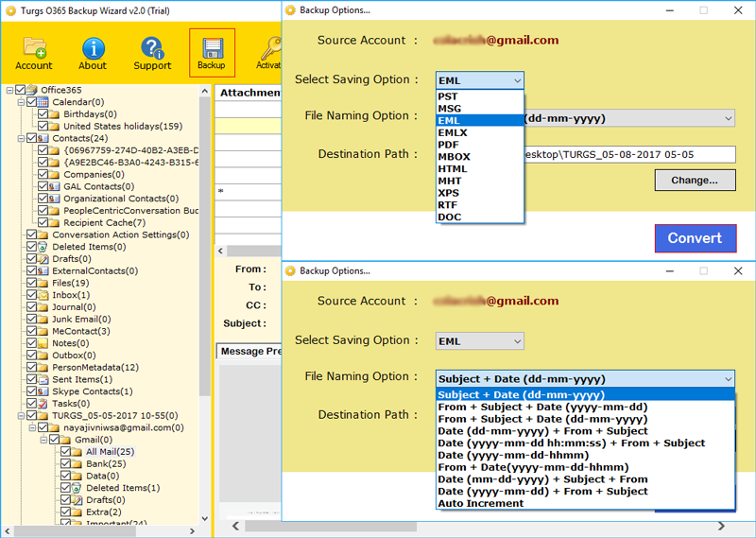Toggle the Birthdays(0) checkbox

pyautogui.click(x=43, y=113)
